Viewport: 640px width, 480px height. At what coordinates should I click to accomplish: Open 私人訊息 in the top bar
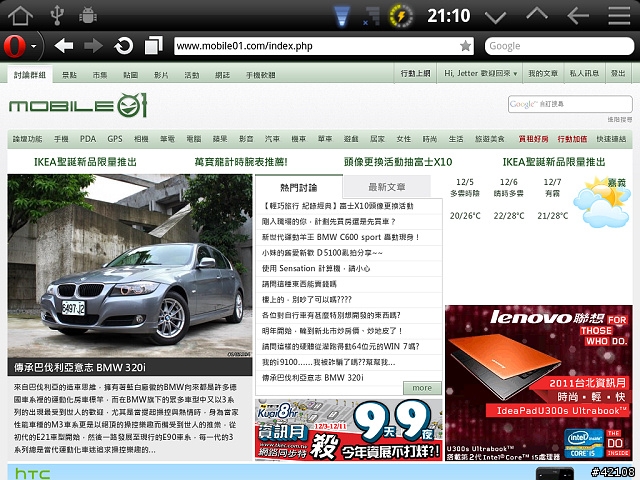(x=584, y=73)
